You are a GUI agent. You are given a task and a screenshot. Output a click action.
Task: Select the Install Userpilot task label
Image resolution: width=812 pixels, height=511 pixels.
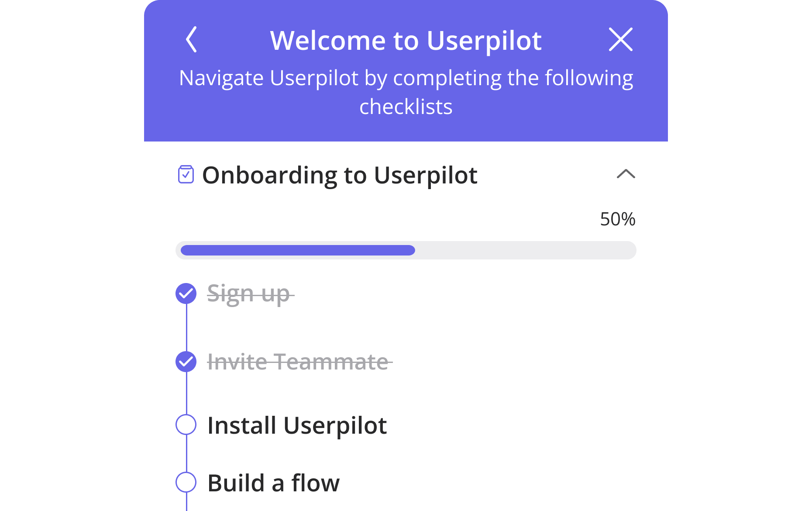[297, 425]
